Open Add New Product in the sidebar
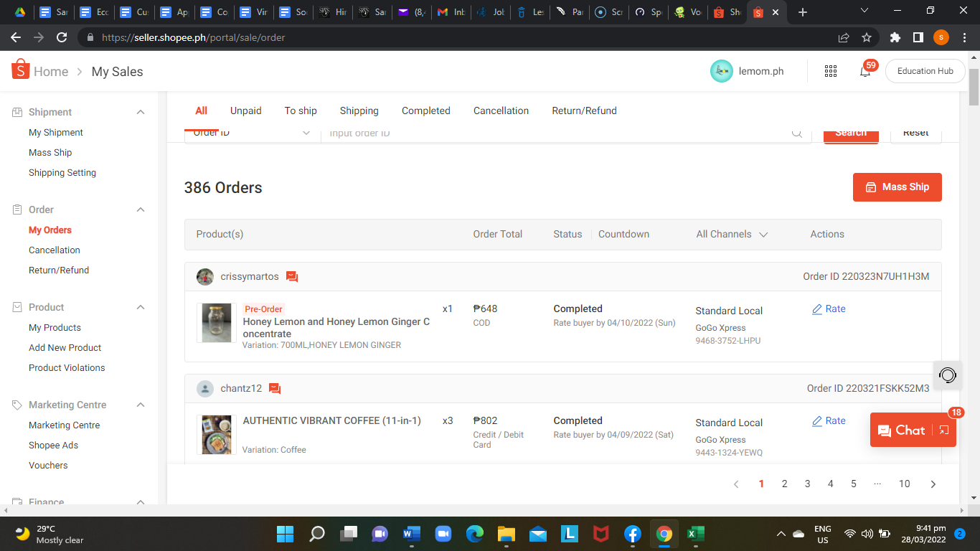The width and height of the screenshot is (980, 551). [x=65, y=347]
